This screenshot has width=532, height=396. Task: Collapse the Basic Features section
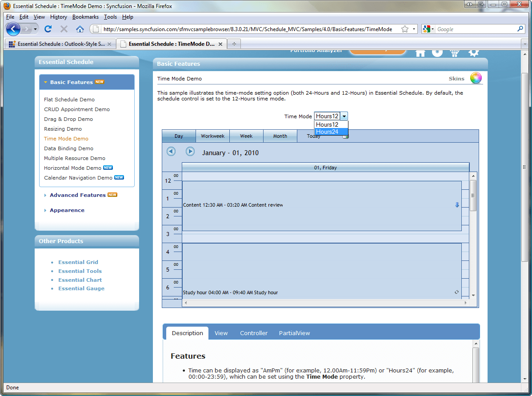tap(71, 82)
